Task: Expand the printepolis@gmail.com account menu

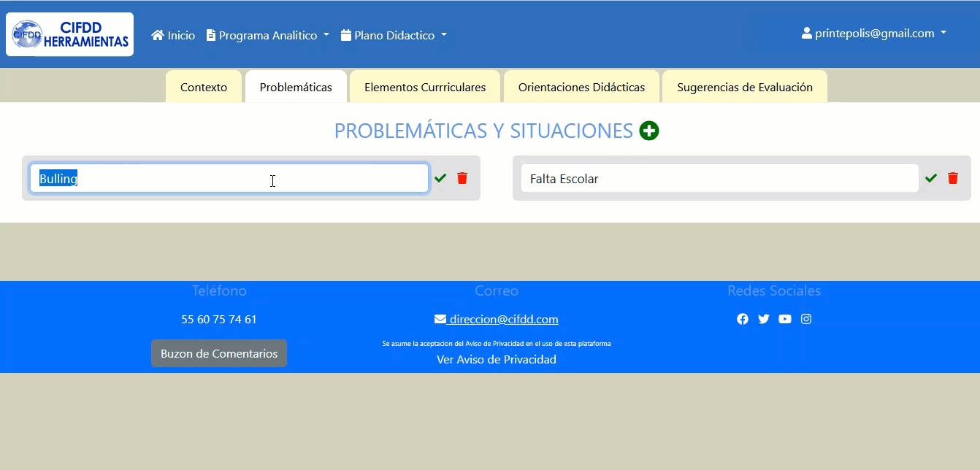Action: coord(874,34)
